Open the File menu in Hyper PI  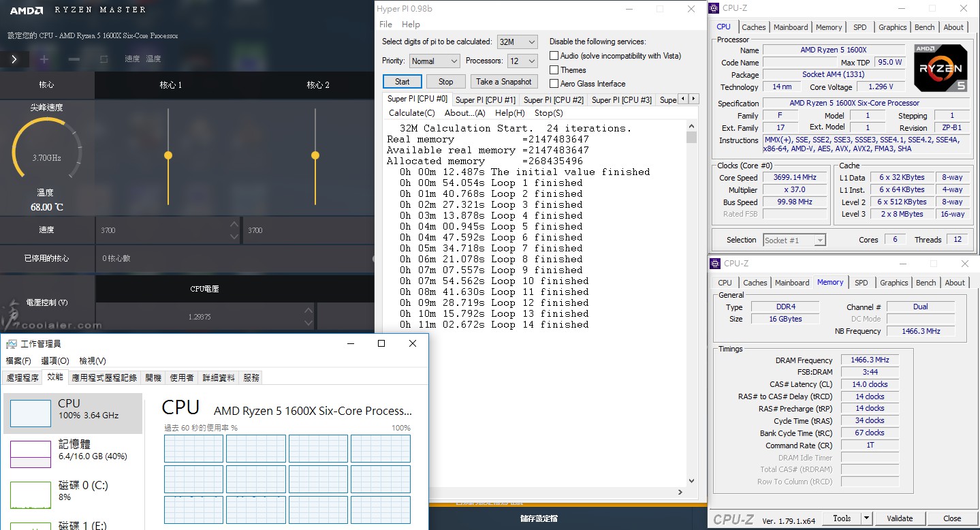click(385, 25)
